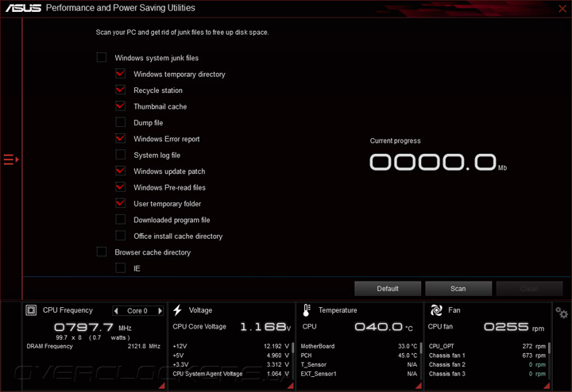Image resolution: width=572 pixels, height=392 pixels.
Task: Open settings with the gears icon
Action: (562, 313)
